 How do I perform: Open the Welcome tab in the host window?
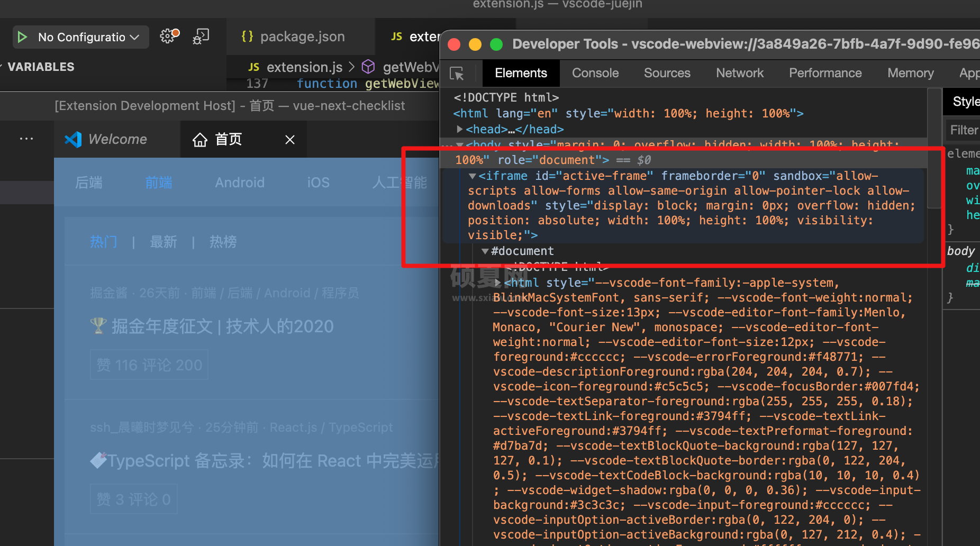coord(117,139)
